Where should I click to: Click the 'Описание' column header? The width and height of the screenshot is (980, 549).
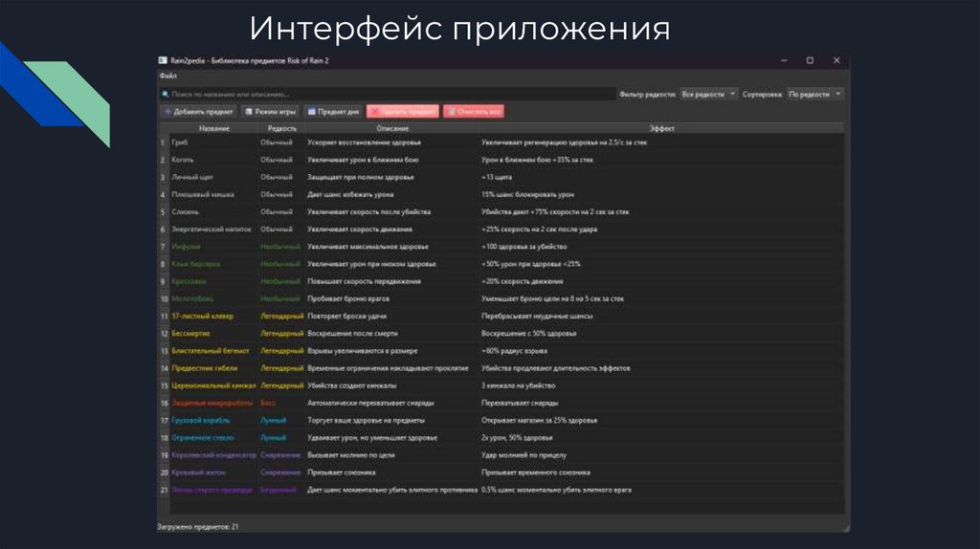392,128
